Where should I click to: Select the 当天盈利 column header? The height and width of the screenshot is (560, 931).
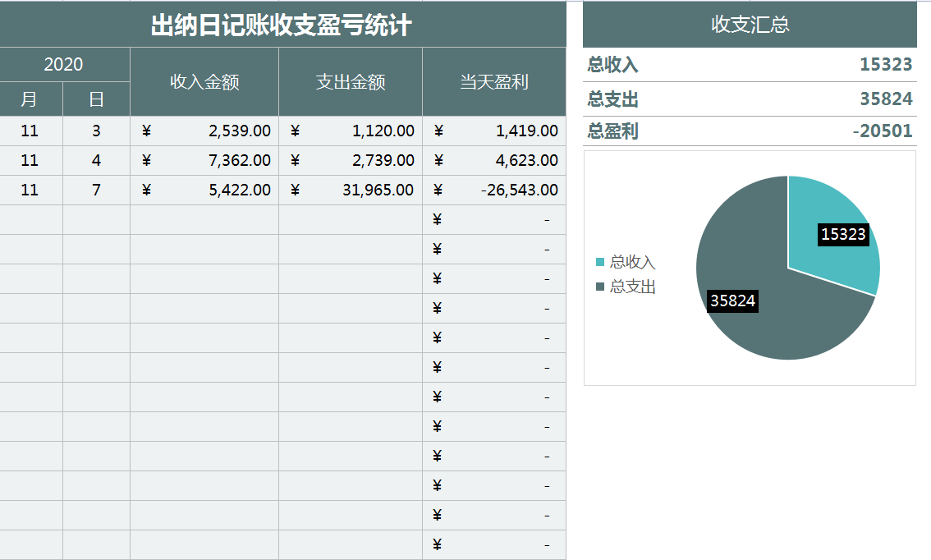(493, 81)
